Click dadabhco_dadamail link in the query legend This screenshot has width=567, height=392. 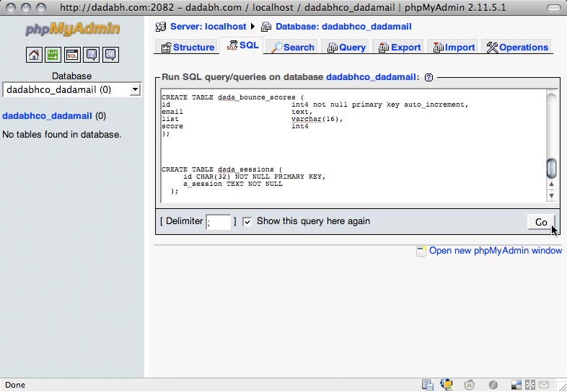pyautogui.click(x=371, y=77)
